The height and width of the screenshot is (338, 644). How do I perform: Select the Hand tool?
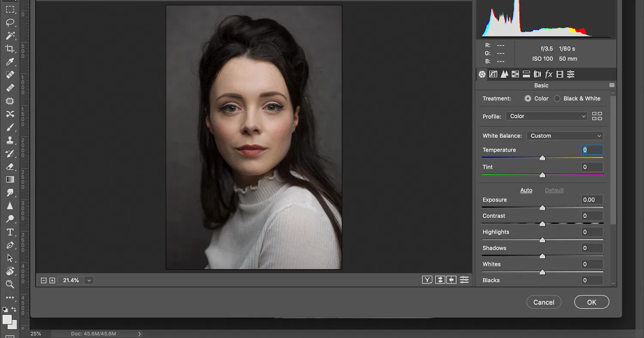10,271
